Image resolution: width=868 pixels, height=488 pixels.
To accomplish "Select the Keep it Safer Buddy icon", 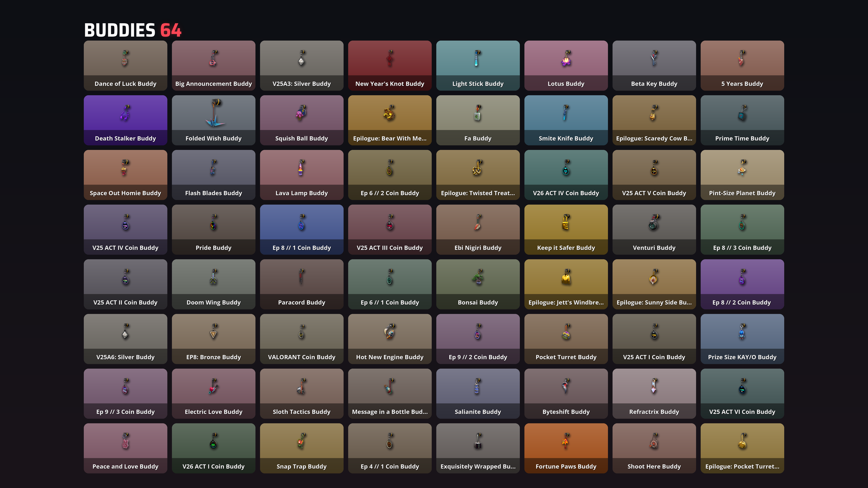I will coord(566,222).
